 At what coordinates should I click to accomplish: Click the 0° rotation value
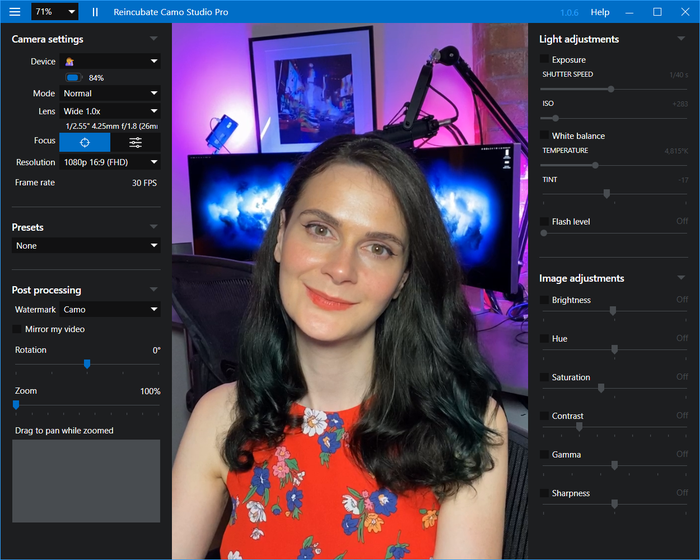coord(156,350)
